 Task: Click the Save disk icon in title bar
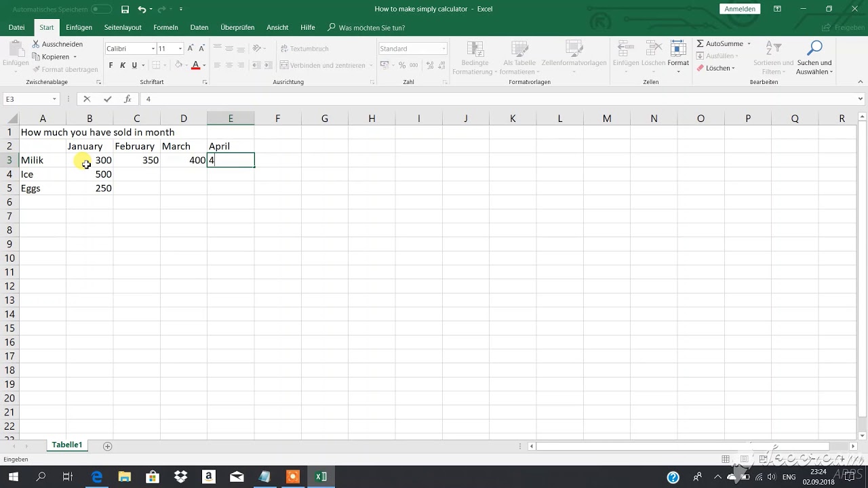pyautogui.click(x=125, y=9)
